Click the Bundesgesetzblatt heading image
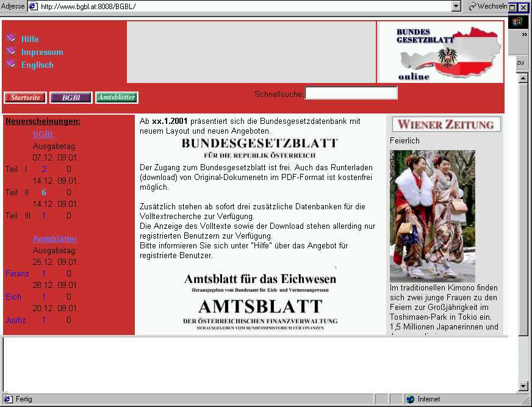The image size is (532, 407). click(x=260, y=148)
